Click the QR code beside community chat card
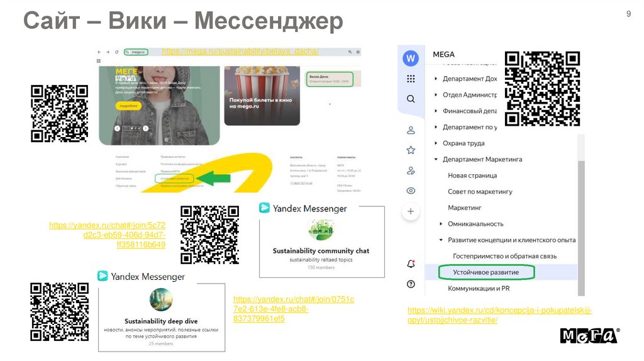The height and width of the screenshot is (361, 644). click(210, 235)
